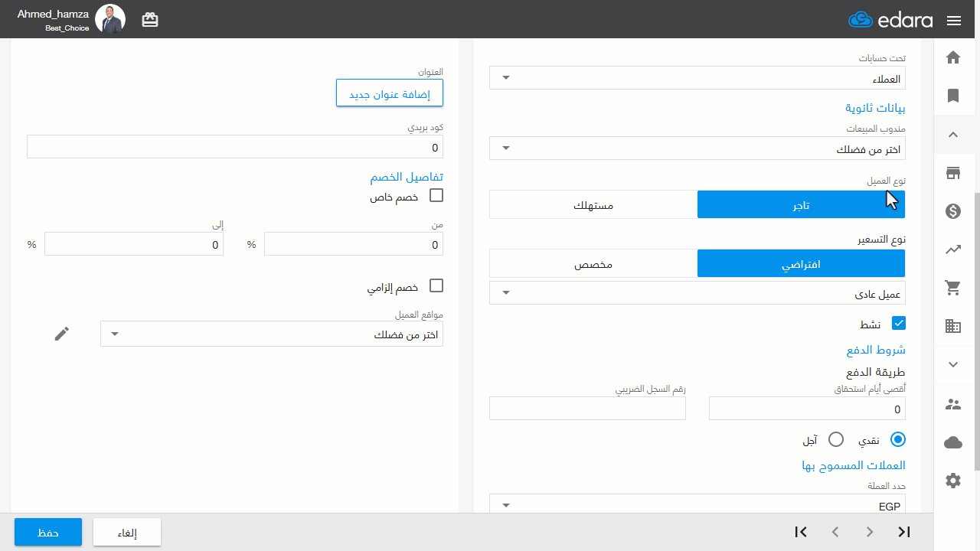Click العملات المسموح بها heading
Image resolution: width=980 pixels, height=551 pixels.
tap(854, 465)
